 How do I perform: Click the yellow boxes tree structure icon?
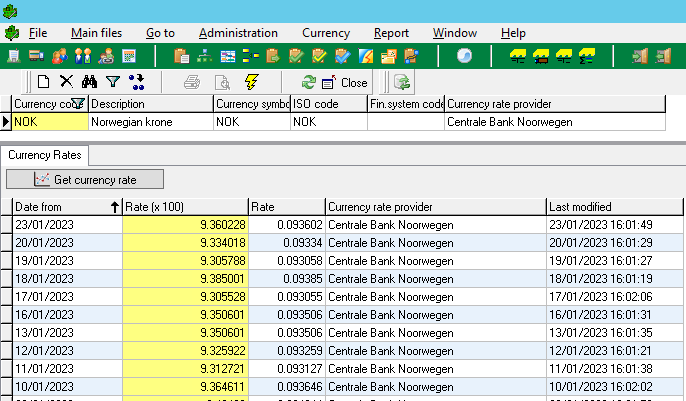coord(251,56)
